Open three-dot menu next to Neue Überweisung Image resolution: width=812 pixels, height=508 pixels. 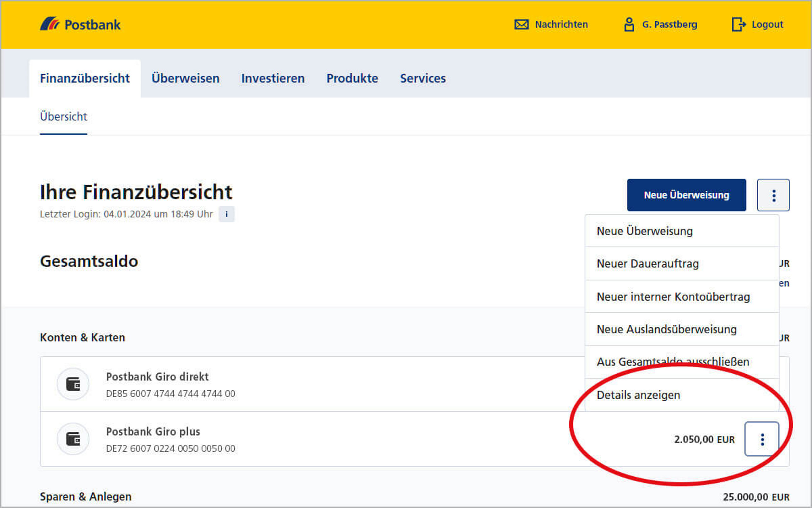773,195
